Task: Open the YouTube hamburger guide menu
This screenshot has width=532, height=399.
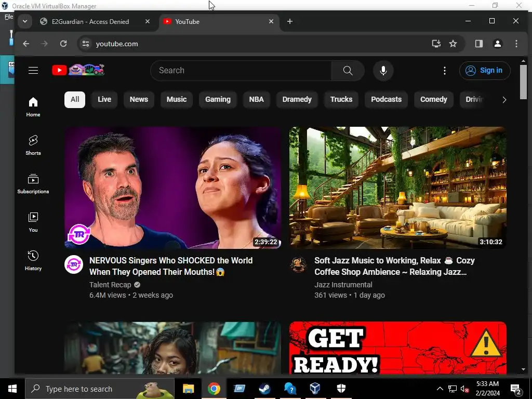Action: click(33, 71)
